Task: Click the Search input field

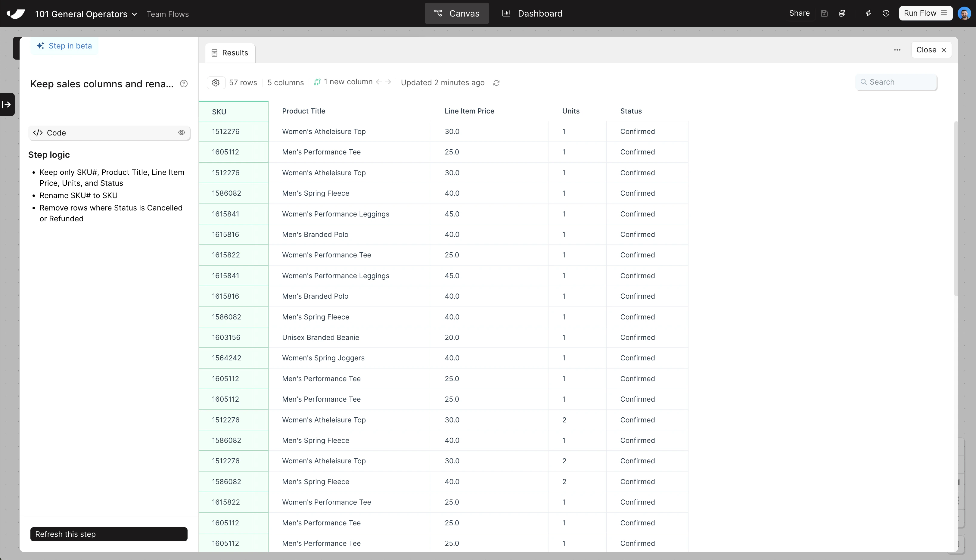Action: [897, 82]
